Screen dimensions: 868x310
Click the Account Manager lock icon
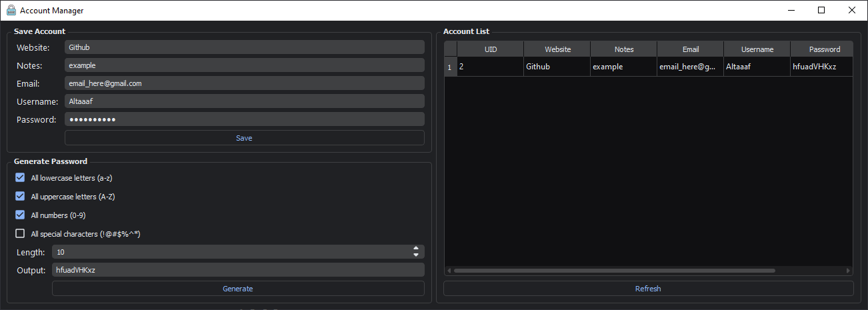11,11
